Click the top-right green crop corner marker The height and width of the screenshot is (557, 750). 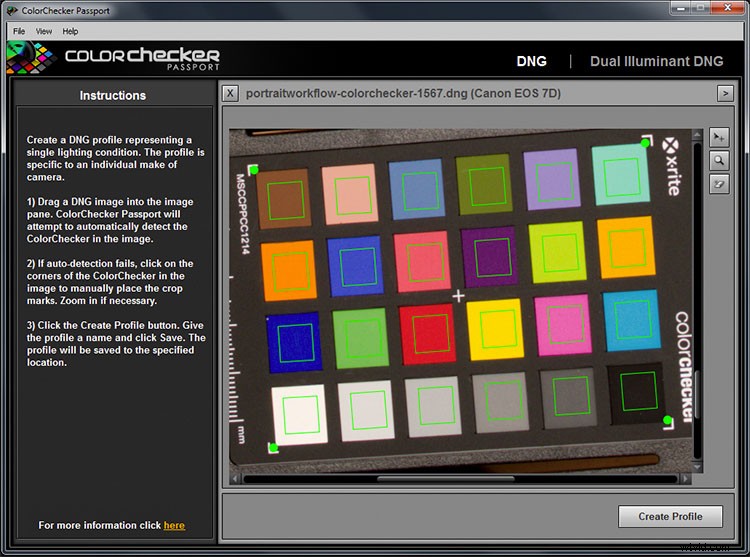coord(644,143)
